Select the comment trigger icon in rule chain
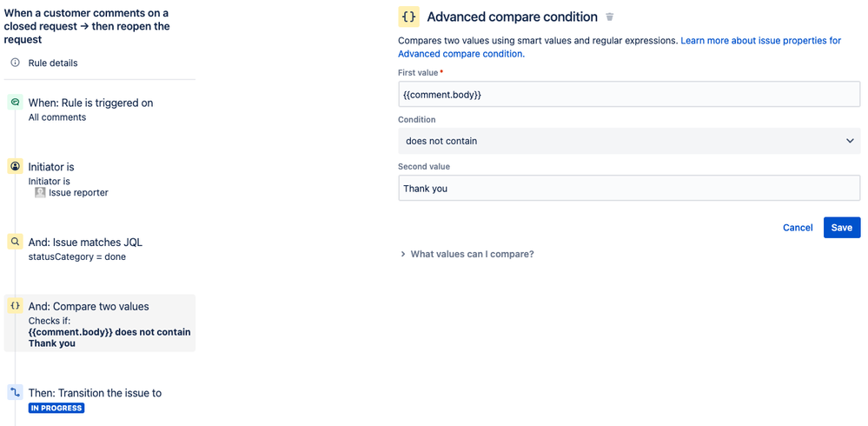Screen dimensions: 868x426 (15, 103)
